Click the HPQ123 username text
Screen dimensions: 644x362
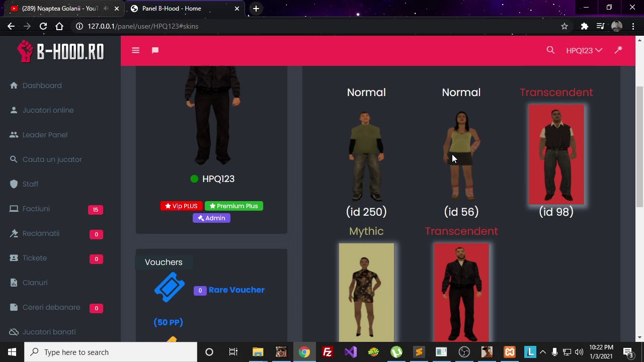click(x=218, y=179)
